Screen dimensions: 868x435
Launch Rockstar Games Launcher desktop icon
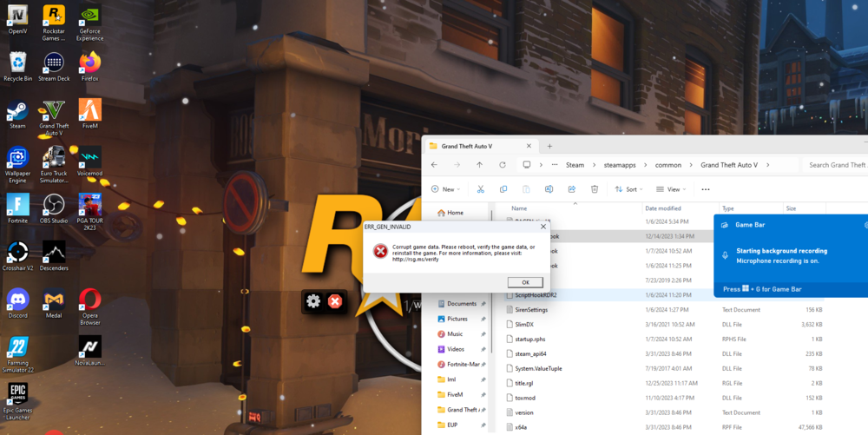click(54, 23)
